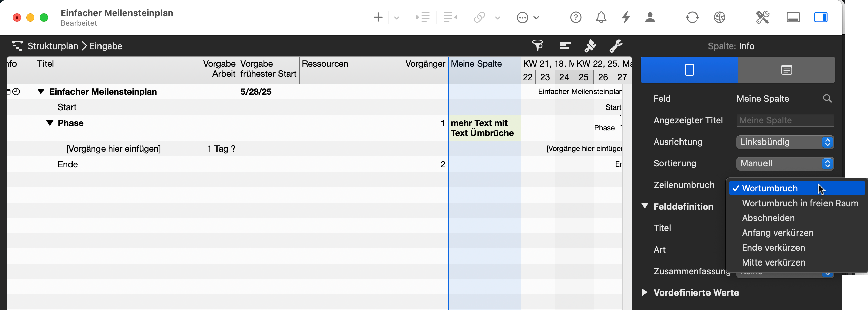Select Mitte verkürzen menu option

pyautogui.click(x=797, y=262)
